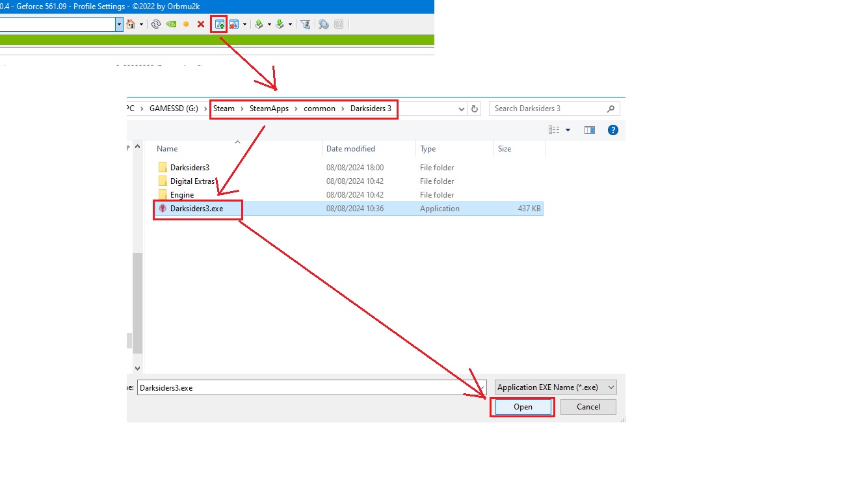Click the refresh swirl icon in the toolbar
This screenshot has width=868, height=494.
coord(156,24)
